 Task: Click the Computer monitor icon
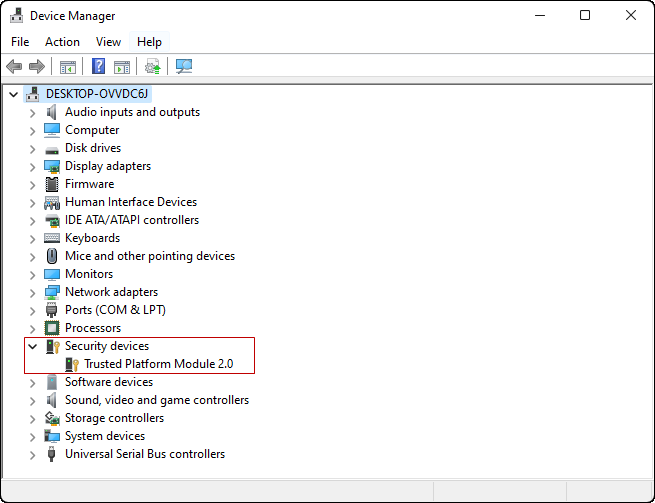(x=52, y=130)
